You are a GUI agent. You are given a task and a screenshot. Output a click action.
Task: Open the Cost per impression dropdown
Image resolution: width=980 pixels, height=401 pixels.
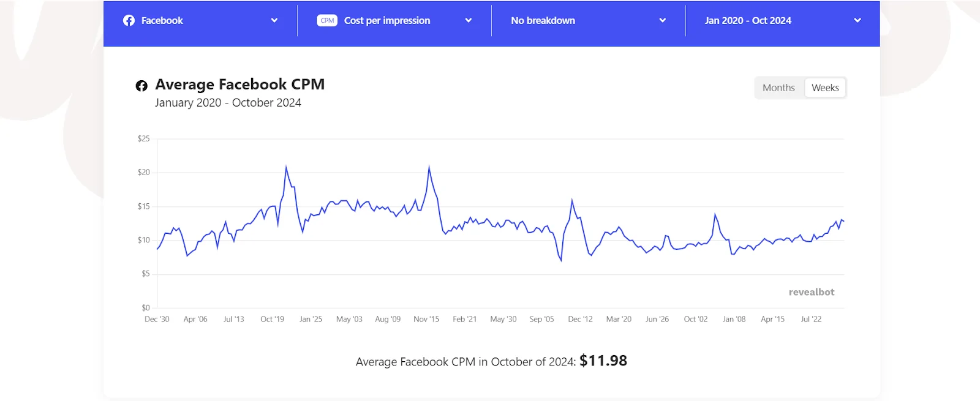[x=468, y=21]
